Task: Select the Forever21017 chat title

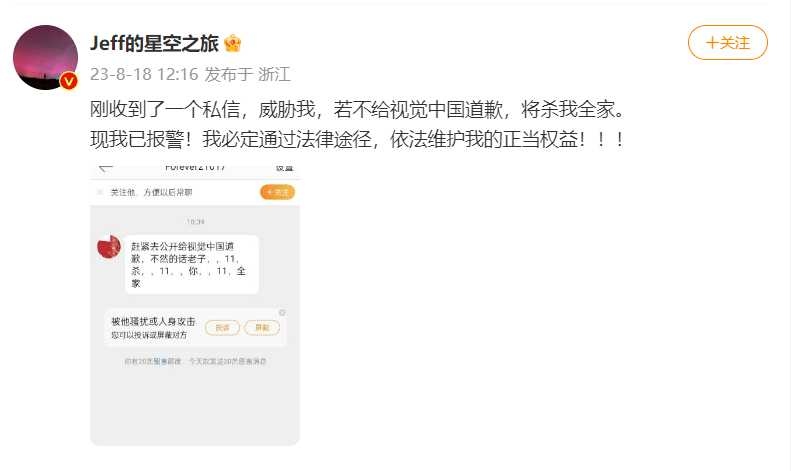Action: [195, 168]
